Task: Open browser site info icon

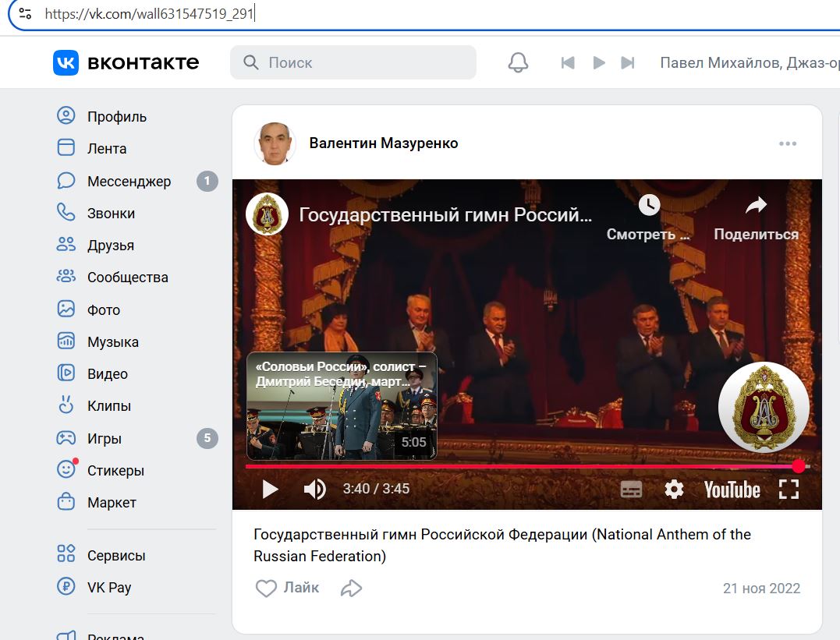Action: (25, 13)
